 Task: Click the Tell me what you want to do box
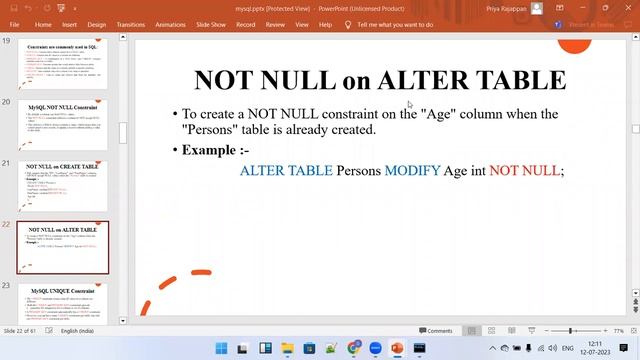(395, 25)
